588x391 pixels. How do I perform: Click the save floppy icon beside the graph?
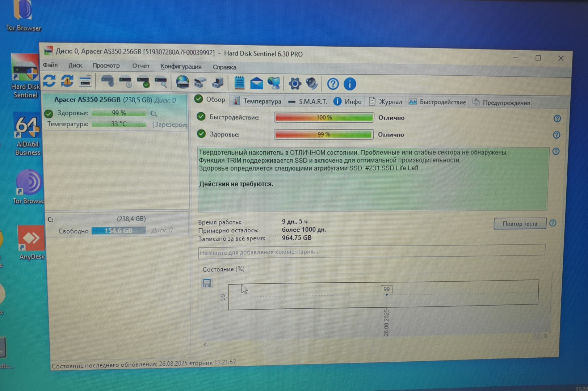pos(207,283)
